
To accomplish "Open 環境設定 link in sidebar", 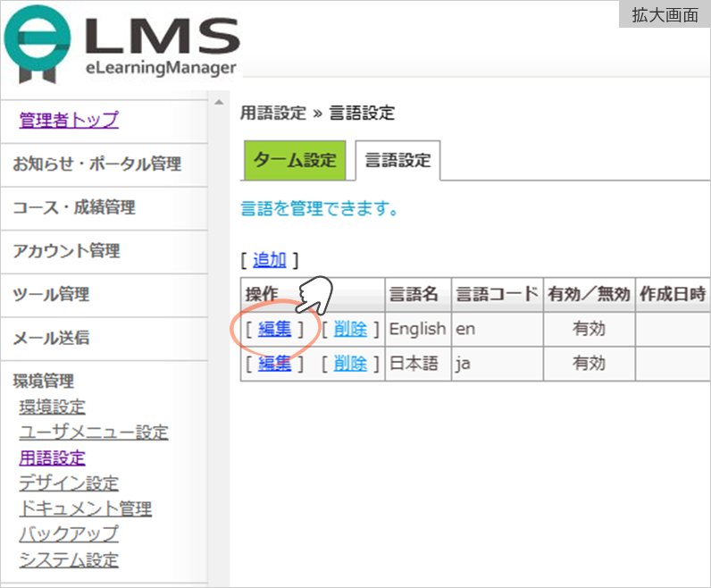I will (x=52, y=407).
